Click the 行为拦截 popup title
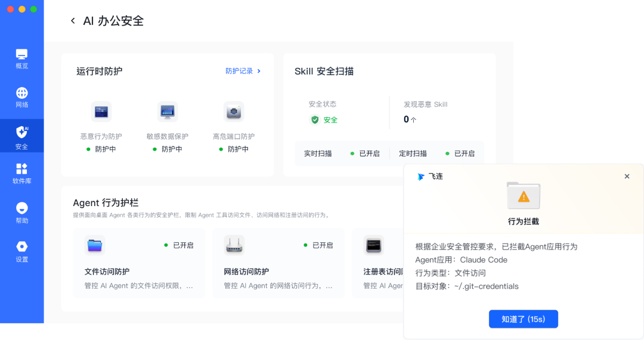 pyautogui.click(x=524, y=222)
